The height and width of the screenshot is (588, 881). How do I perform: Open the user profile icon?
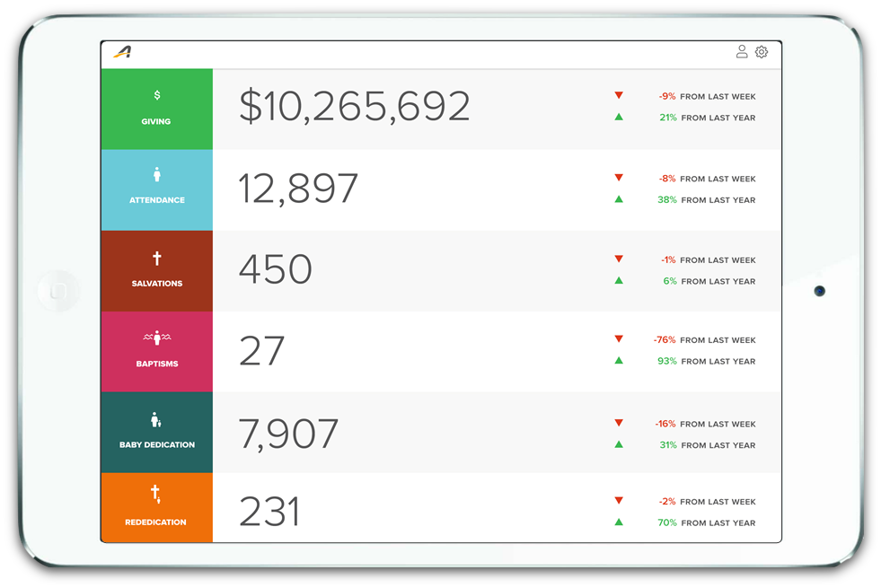pos(742,52)
